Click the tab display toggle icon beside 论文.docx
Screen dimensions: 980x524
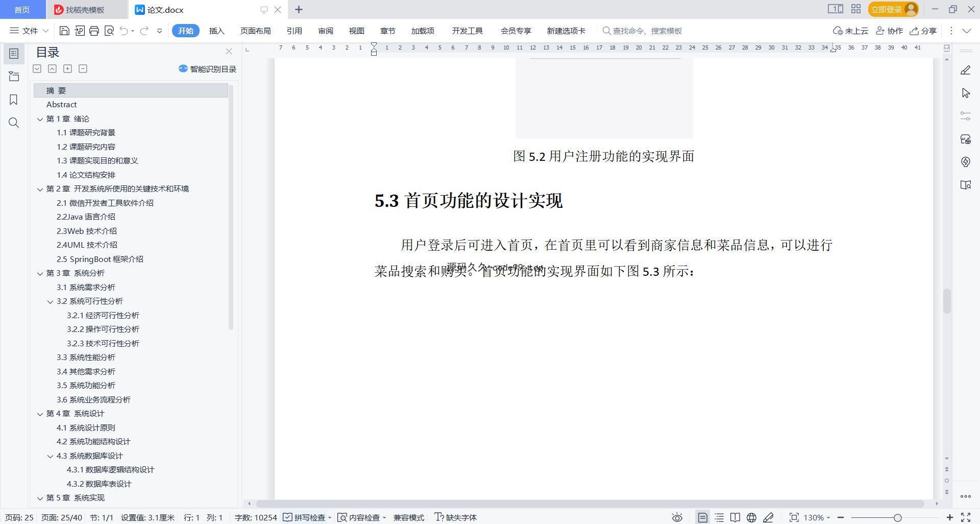264,10
